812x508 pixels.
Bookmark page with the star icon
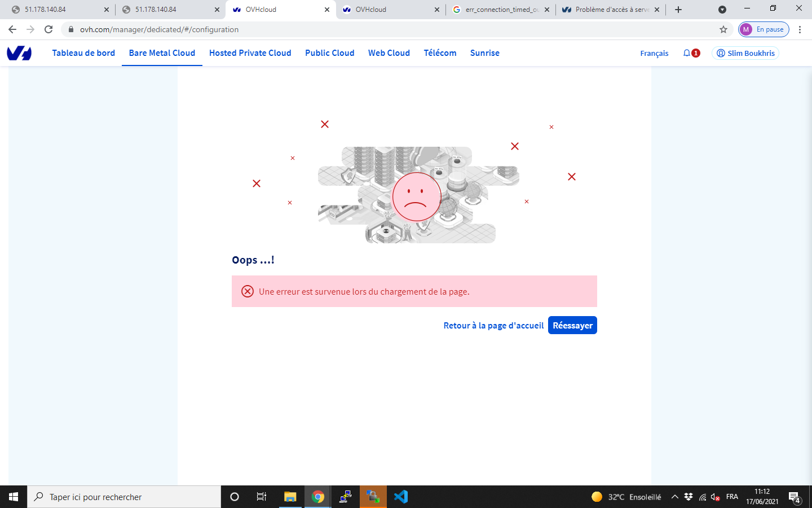[x=723, y=29]
